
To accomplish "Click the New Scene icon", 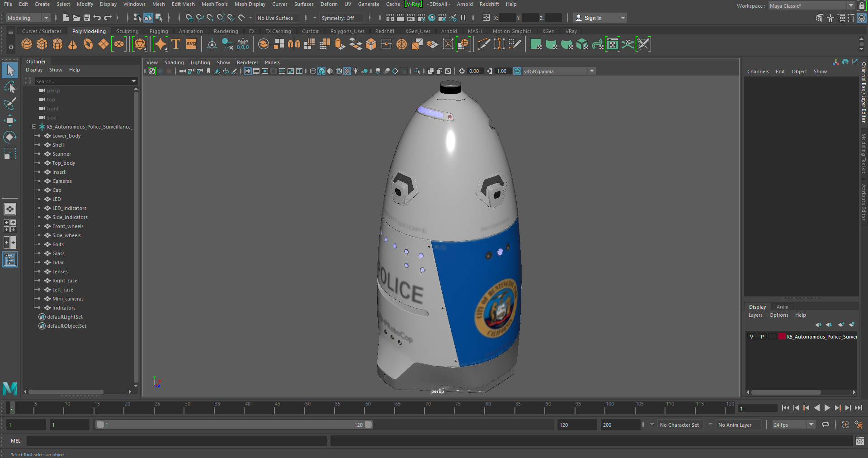I will pos(66,18).
